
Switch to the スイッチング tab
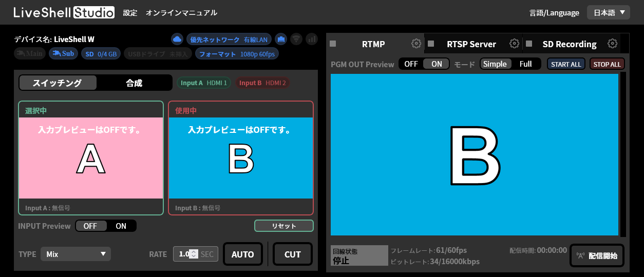point(58,83)
